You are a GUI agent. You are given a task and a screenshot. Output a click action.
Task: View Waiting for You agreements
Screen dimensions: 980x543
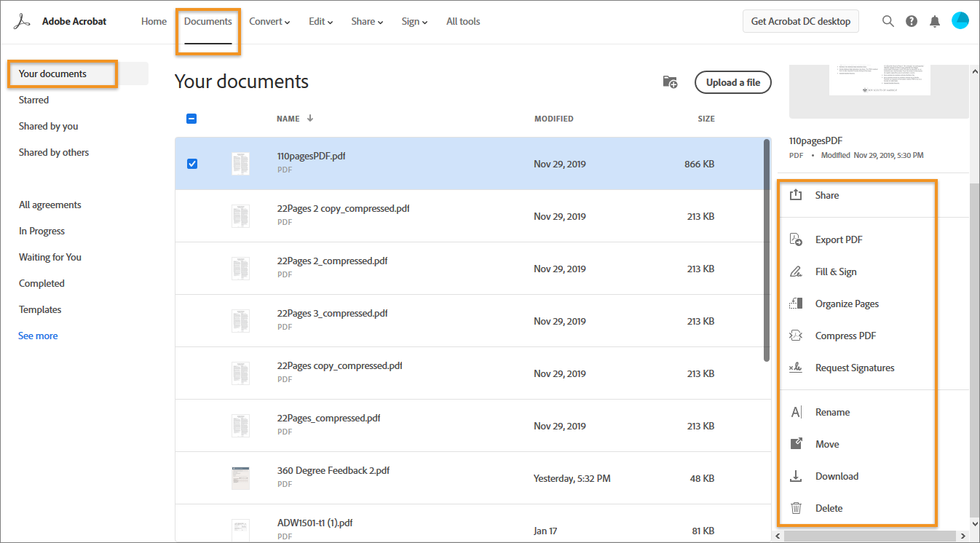pos(50,257)
